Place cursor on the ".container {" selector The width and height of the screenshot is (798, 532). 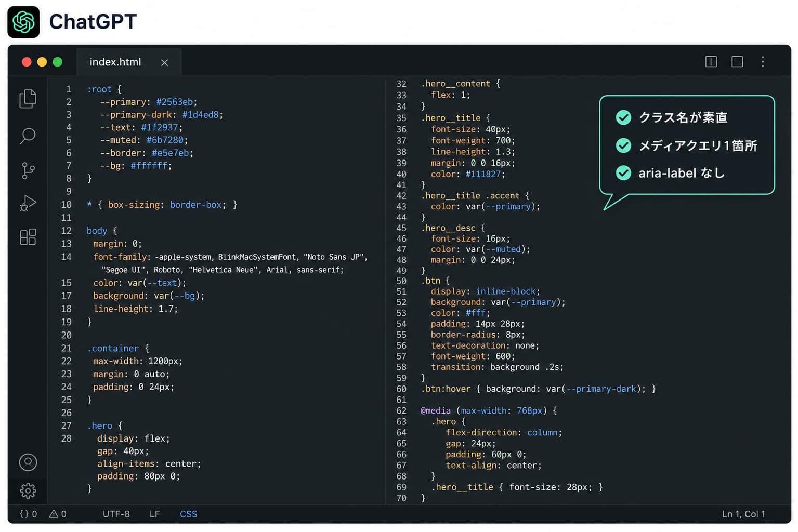[118, 348]
